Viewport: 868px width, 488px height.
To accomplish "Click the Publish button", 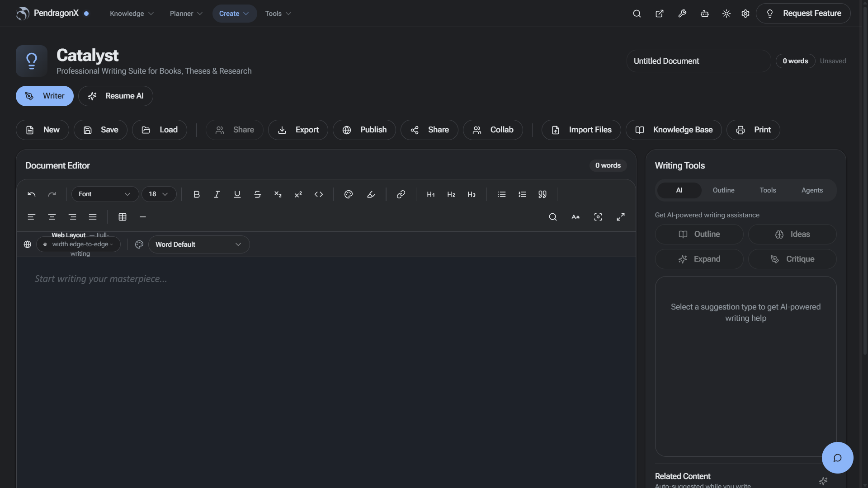I will point(364,130).
